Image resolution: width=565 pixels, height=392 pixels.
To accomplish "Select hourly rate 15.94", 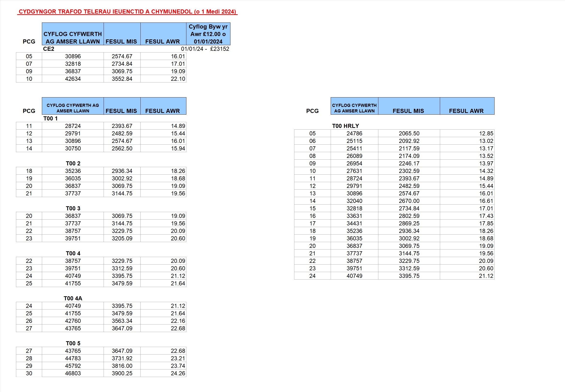I will (x=178, y=148).
